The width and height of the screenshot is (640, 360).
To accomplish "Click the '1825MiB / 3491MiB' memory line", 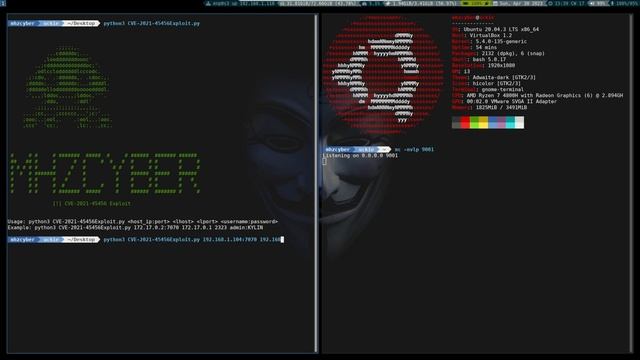I will point(489,107).
